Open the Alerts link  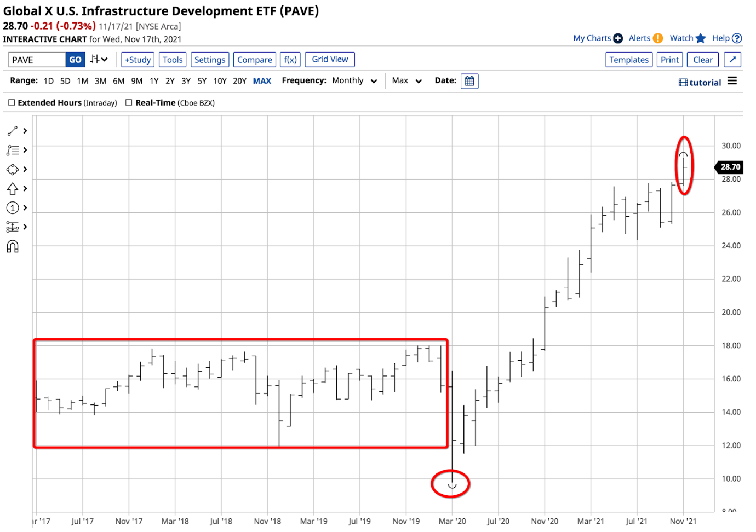coord(639,38)
